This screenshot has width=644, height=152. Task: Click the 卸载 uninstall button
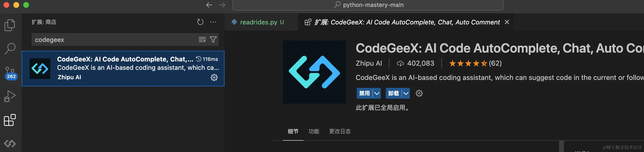pos(393,94)
